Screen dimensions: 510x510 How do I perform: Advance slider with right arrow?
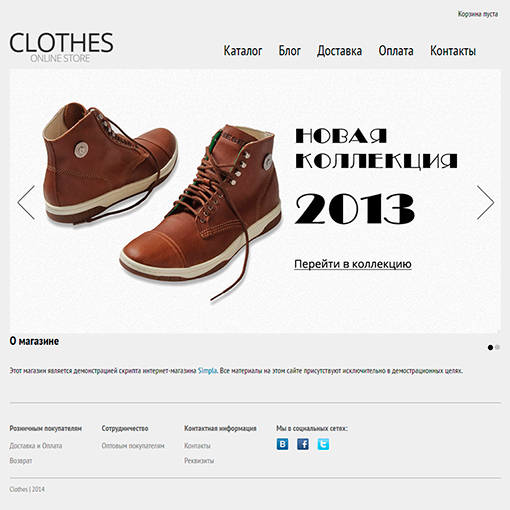point(485,202)
